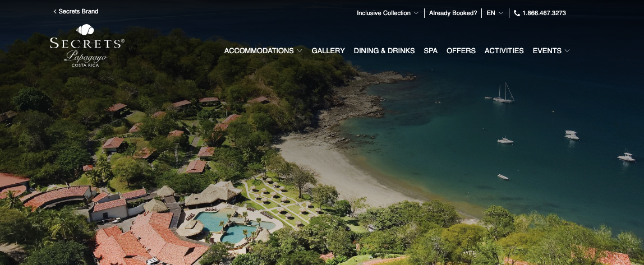Select the Spa menu item
The image size is (644, 265).
(430, 51)
